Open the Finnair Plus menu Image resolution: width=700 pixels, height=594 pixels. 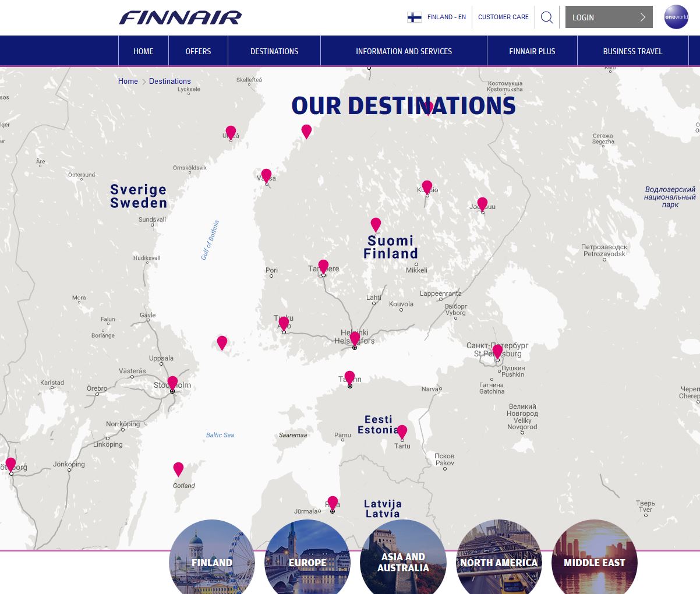point(532,51)
